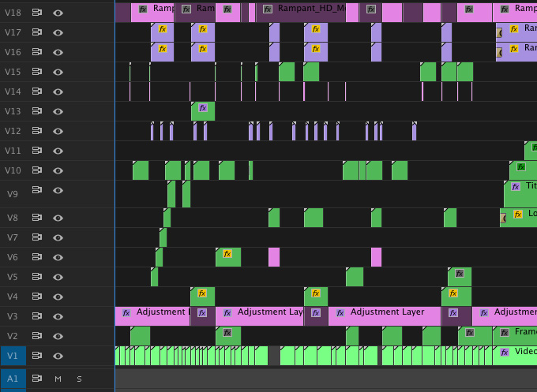Toggle sync lock on track V8
Image resolution: width=537 pixels, height=392 pixels.
pyautogui.click(x=36, y=218)
